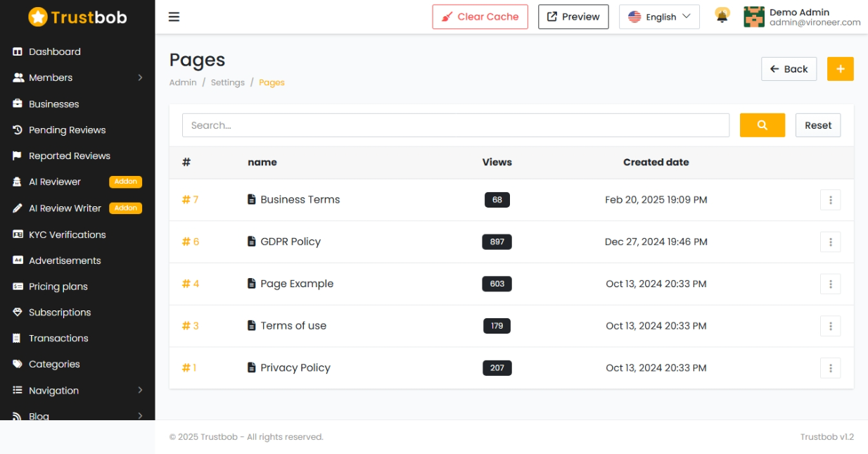Screen dimensions: 868x454
Task: Open the three-dot menu for GDPR Policy
Action: coord(831,242)
